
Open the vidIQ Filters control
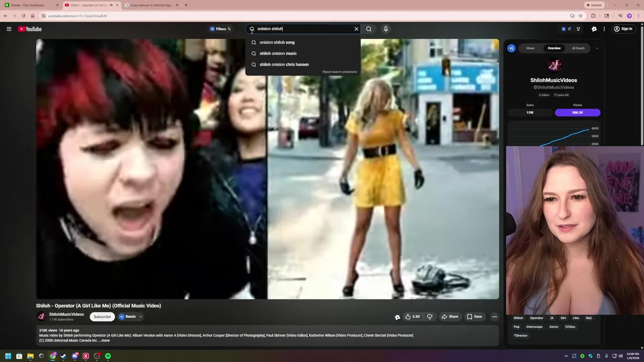click(x=220, y=29)
